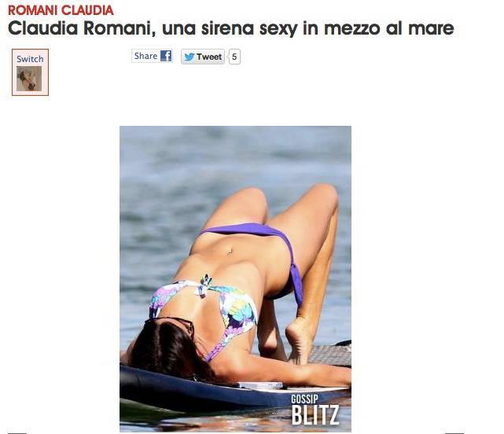Open the Switch thumbnail image
Screen dimensions: 504x434
pos(29,79)
